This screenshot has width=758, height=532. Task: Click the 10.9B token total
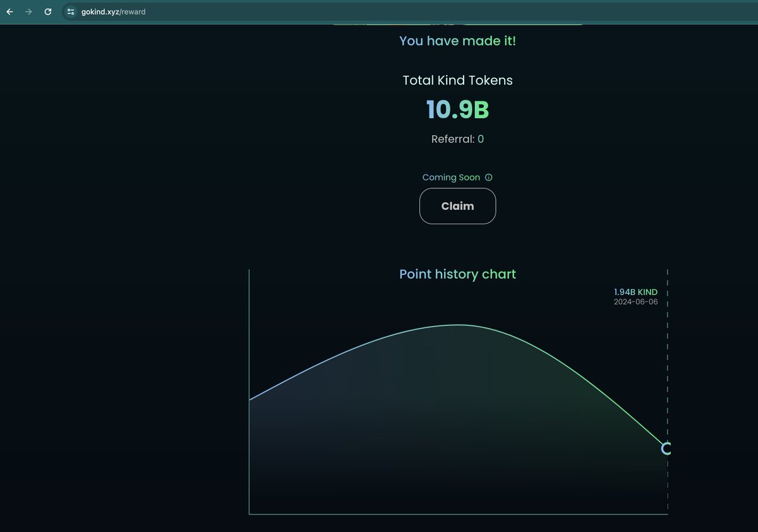point(457,109)
